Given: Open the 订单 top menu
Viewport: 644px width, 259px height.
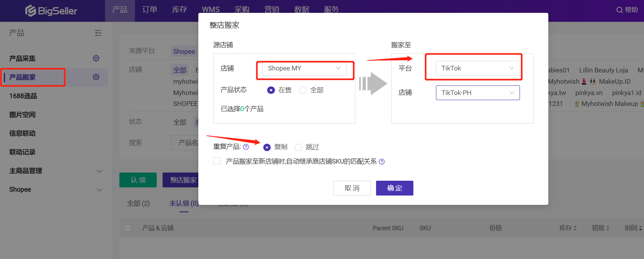Looking at the screenshot, I should pos(150,10).
